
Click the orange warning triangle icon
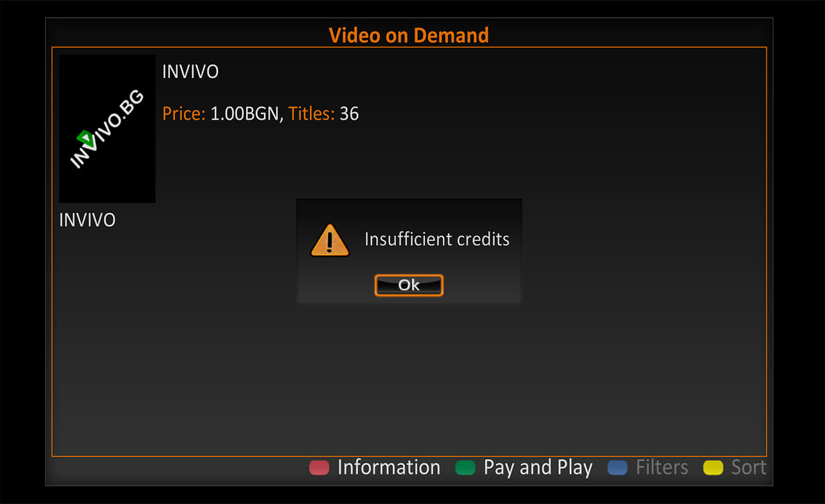[x=330, y=240]
